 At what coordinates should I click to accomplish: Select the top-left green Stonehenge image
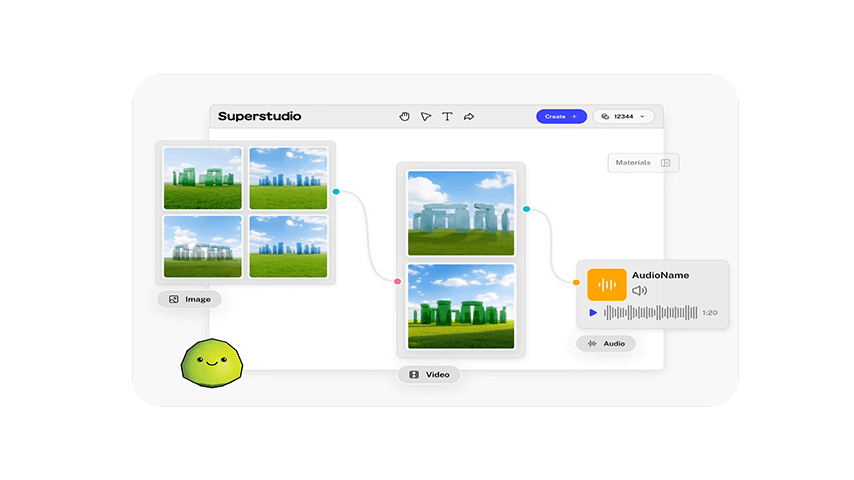click(x=203, y=178)
